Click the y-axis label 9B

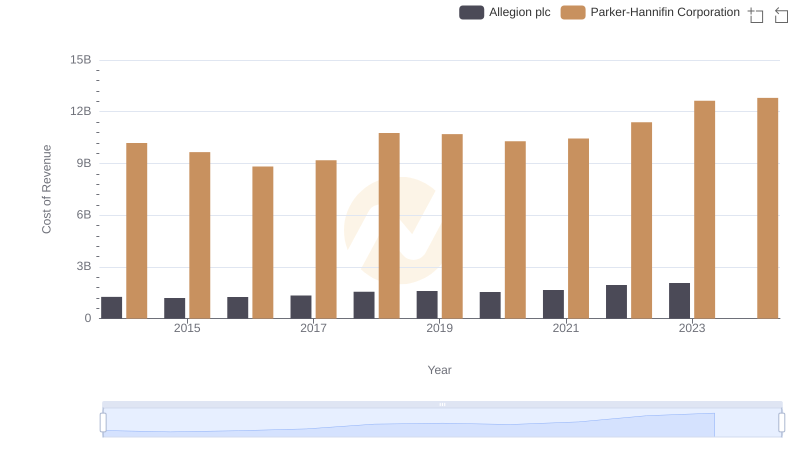(84, 163)
